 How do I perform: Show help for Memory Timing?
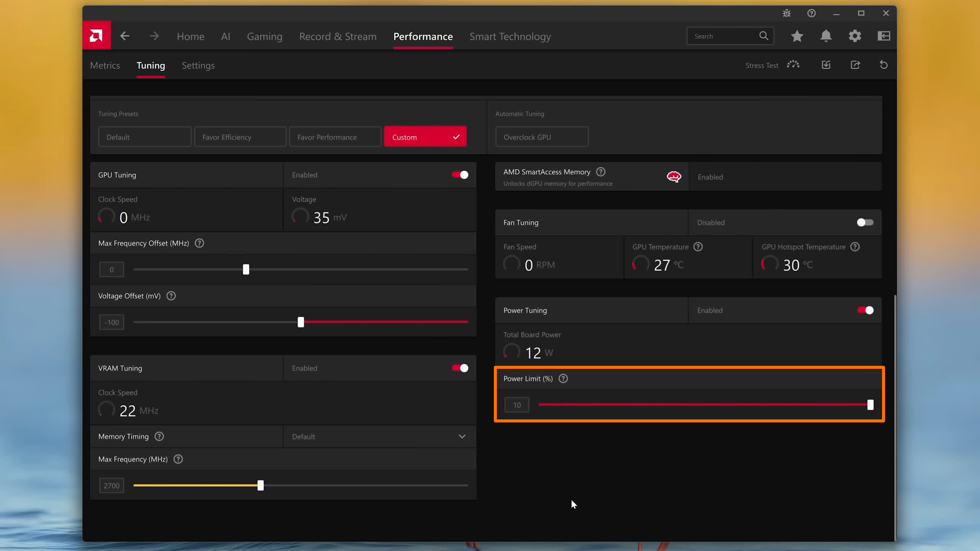[x=159, y=436]
